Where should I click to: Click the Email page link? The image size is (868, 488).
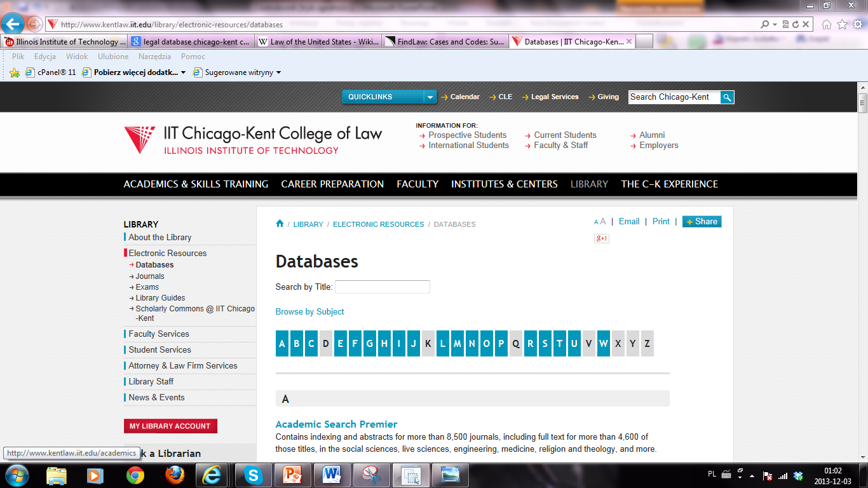pos(629,221)
